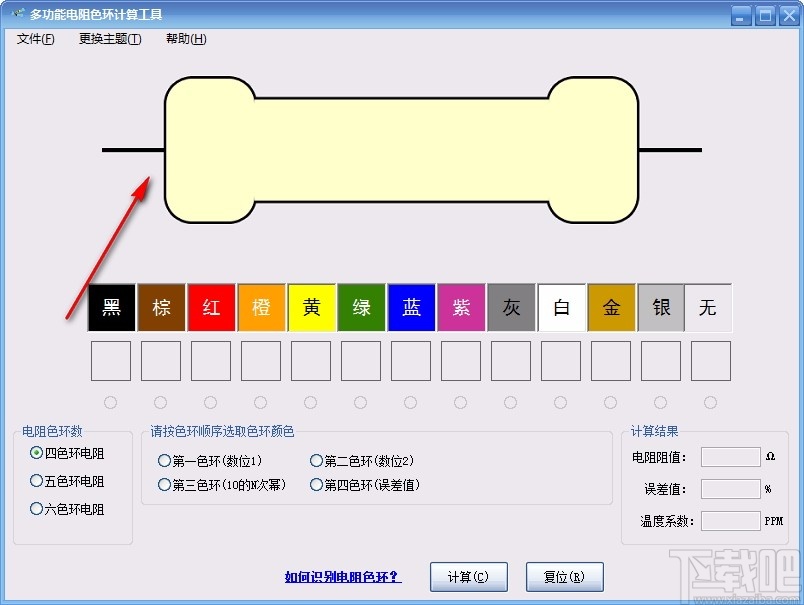Viewport: 804px width, 605px height.
Task: Select the brown (棕) color band swatch
Action: 161,308
